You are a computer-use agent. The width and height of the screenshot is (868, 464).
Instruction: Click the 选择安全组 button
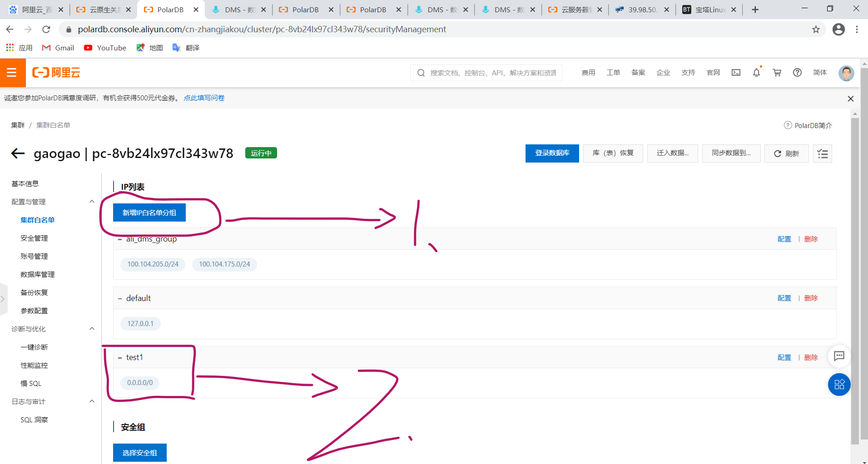coord(139,453)
